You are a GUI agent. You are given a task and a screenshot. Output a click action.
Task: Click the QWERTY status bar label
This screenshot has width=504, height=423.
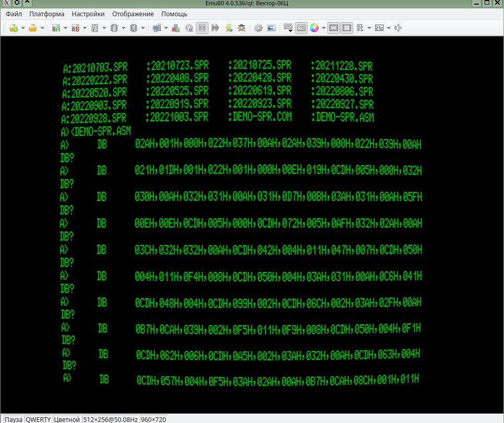[x=39, y=419]
